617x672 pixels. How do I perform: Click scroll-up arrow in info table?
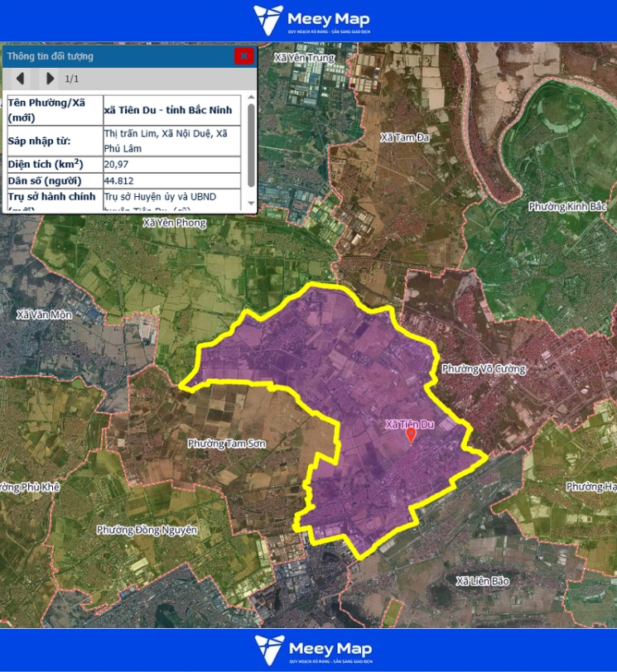[251, 98]
